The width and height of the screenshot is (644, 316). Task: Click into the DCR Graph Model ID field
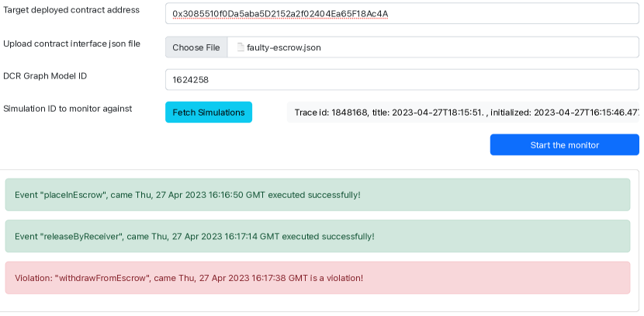(x=402, y=79)
